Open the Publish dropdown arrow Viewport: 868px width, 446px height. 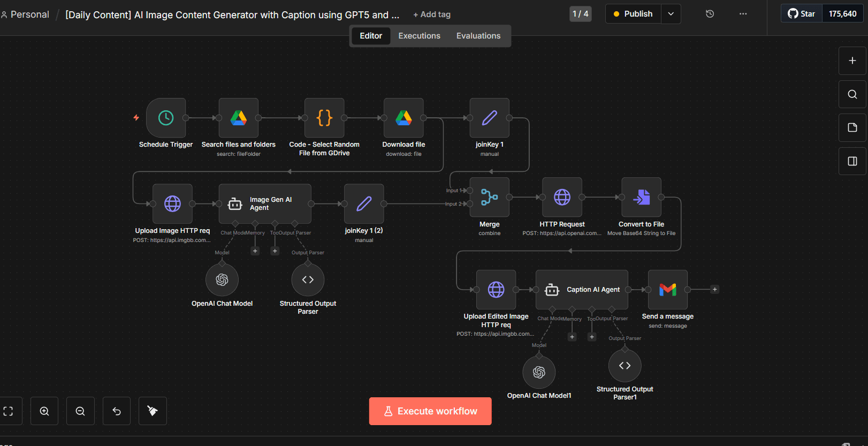(x=671, y=14)
